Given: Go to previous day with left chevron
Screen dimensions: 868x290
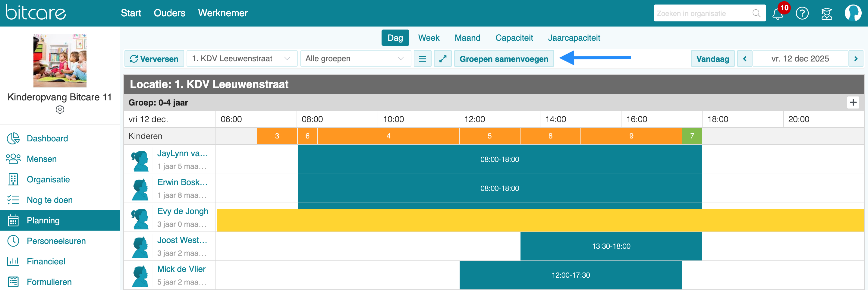Looking at the screenshot, I should [745, 59].
